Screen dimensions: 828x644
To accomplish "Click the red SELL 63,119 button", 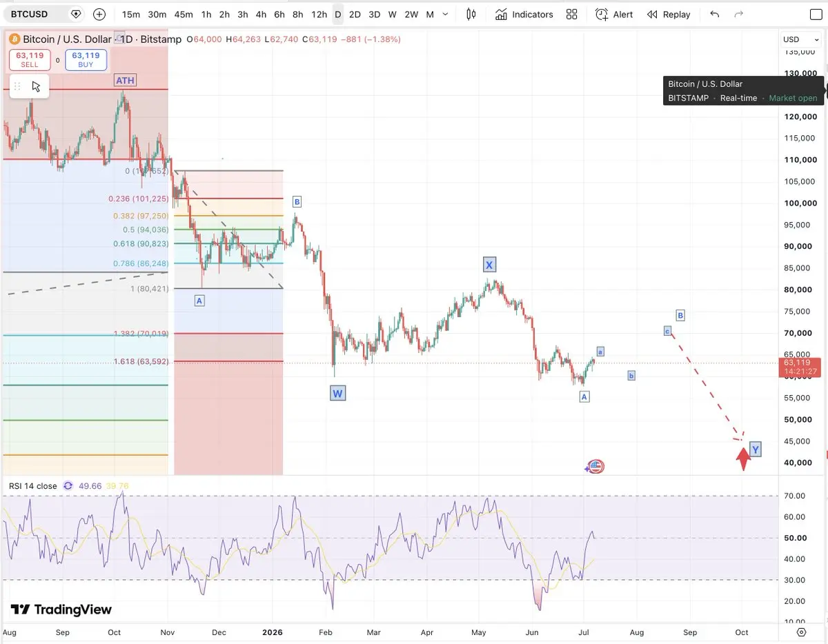I will (30, 60).
